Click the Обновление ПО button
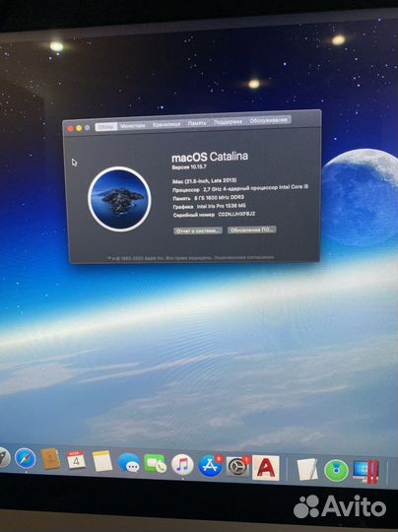This screenshot has height=532, width=398. coord(251,230)
